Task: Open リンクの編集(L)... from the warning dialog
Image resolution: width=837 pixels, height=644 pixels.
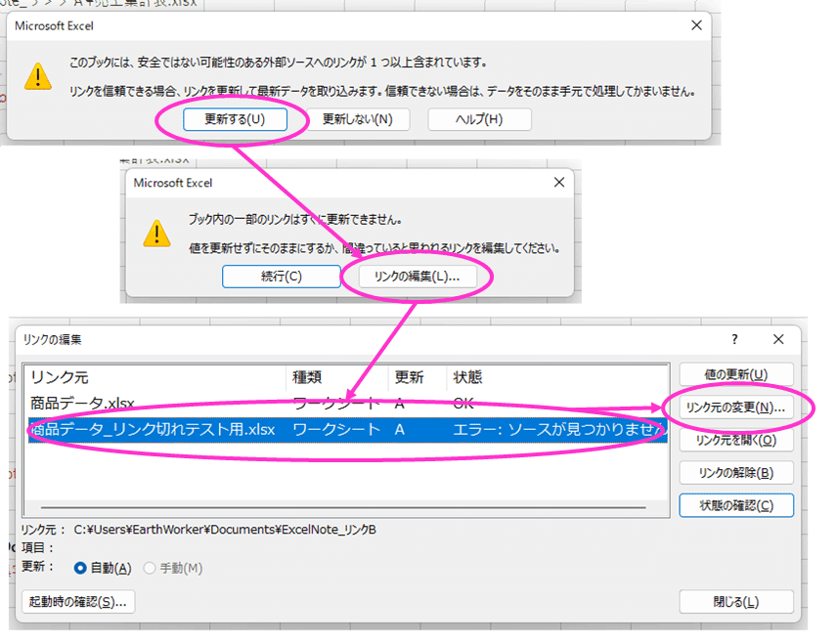Action: (417, 277)
